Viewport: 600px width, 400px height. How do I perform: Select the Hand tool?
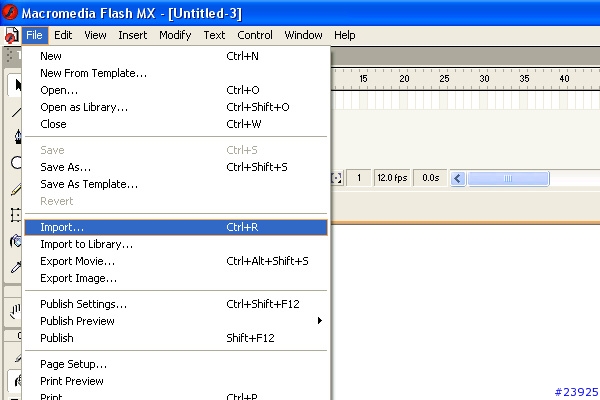(x=15, y=311)
